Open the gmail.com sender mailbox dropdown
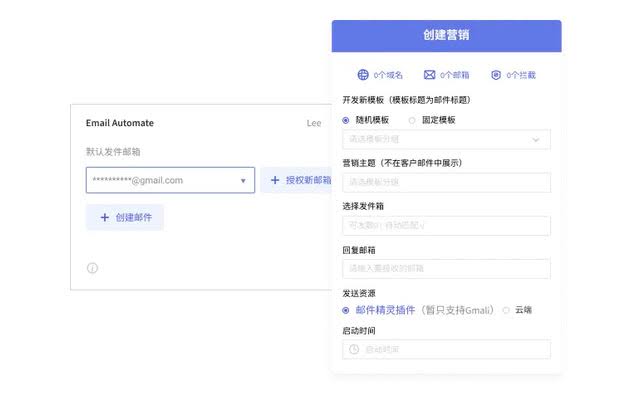 coord(170,180)
